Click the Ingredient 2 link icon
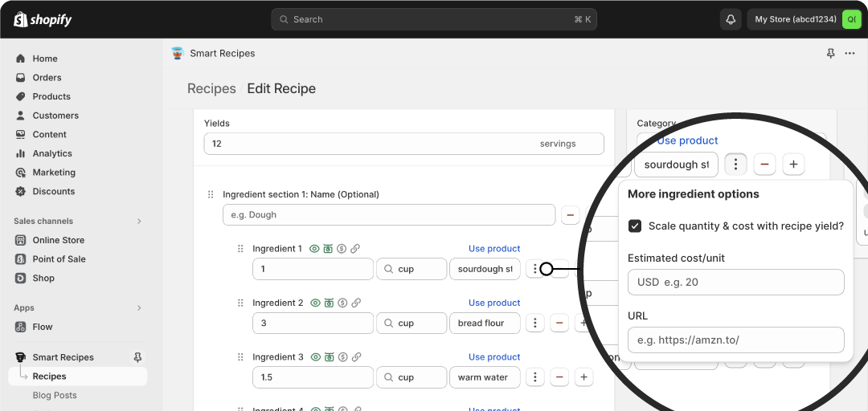 [x=357, y=303]
